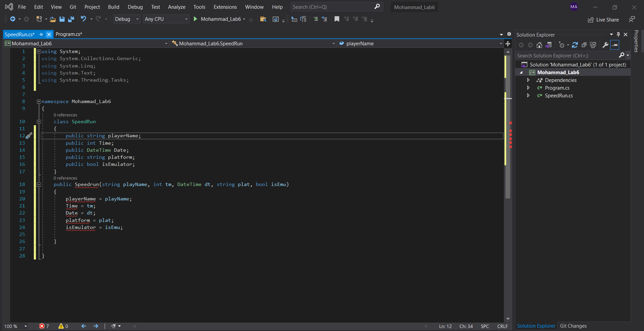The image size is (644, 331).
Task: Click the Live Share button
Action: 603,20
